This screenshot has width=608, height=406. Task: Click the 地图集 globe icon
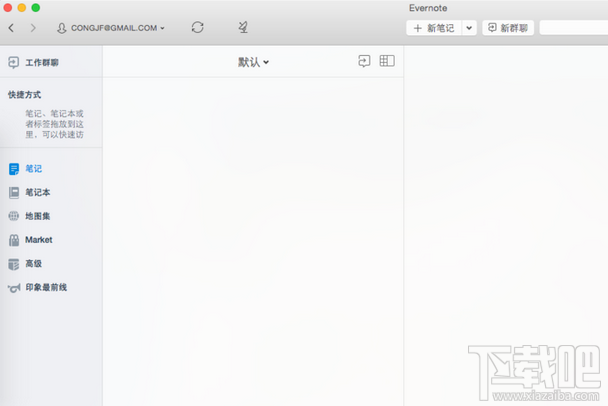pos(14,216)
